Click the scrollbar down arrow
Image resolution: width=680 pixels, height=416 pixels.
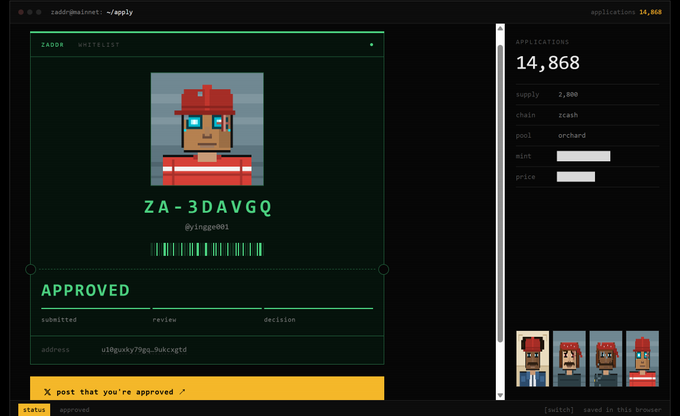pyautogui.click(x=500, y=395)
